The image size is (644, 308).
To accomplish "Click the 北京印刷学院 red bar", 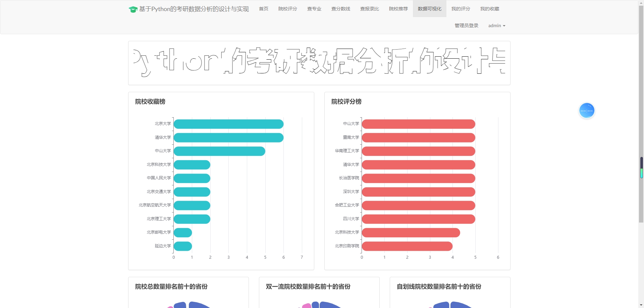I will pos(407,246).
